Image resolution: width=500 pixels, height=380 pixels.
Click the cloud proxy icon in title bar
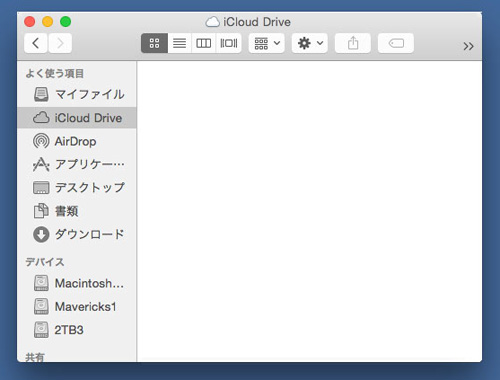[x=213, y=22]
